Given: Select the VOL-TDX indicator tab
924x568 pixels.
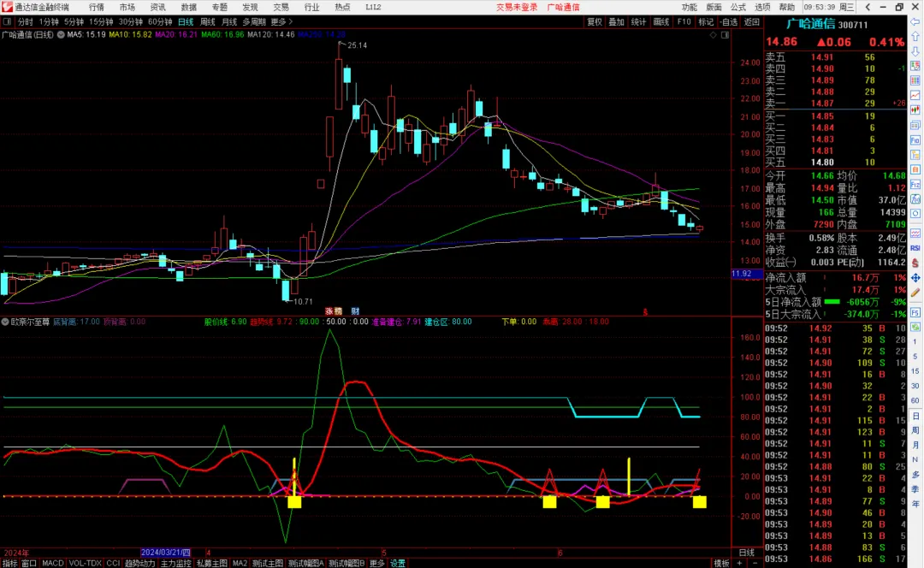Looking at the screenshot, I should tap(86, 563).
